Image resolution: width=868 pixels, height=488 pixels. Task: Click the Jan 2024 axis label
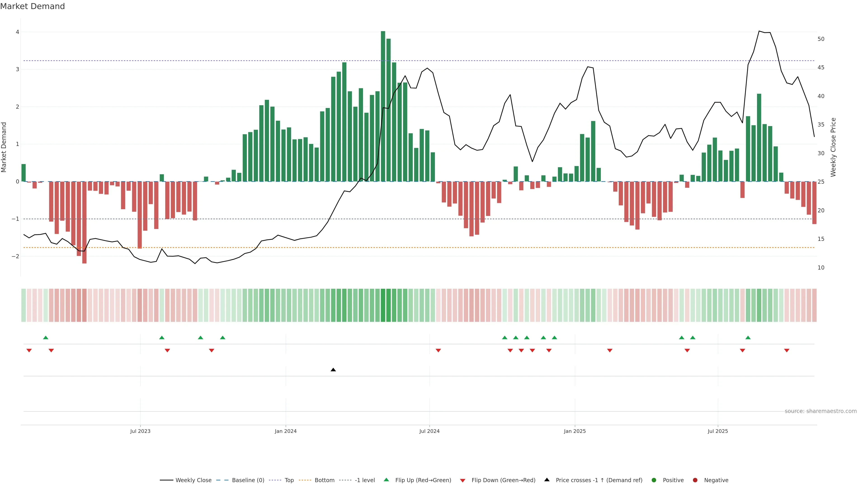click(285, 431)
